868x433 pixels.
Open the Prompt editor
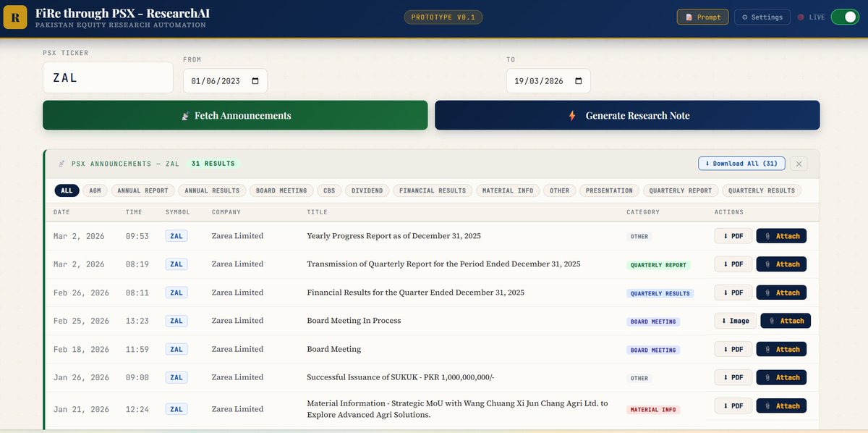tap(702, 17)
